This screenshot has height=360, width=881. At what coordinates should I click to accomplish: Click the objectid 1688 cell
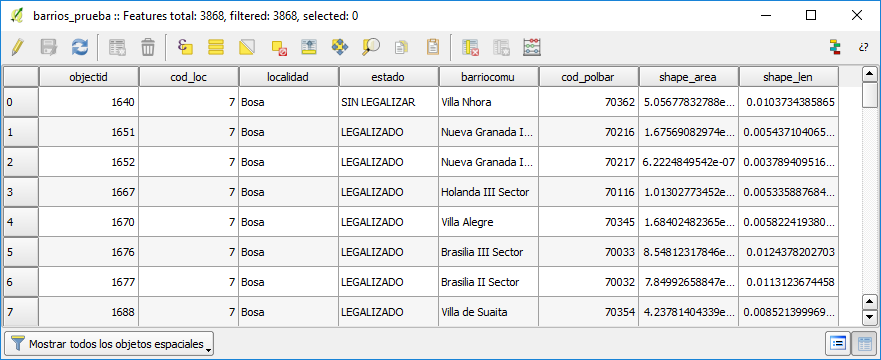click(x=88, y=312)
